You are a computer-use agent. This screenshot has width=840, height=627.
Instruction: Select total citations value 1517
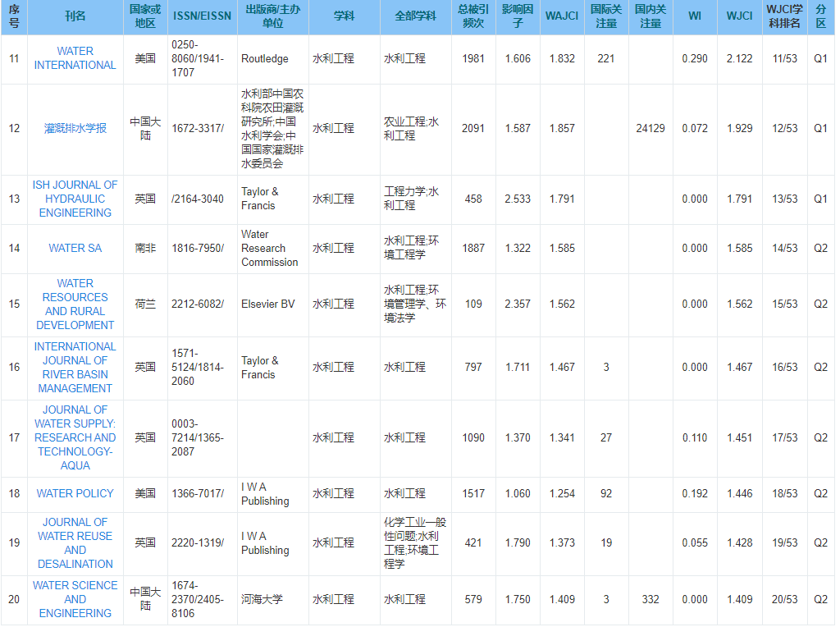click(x=473, y=493)
